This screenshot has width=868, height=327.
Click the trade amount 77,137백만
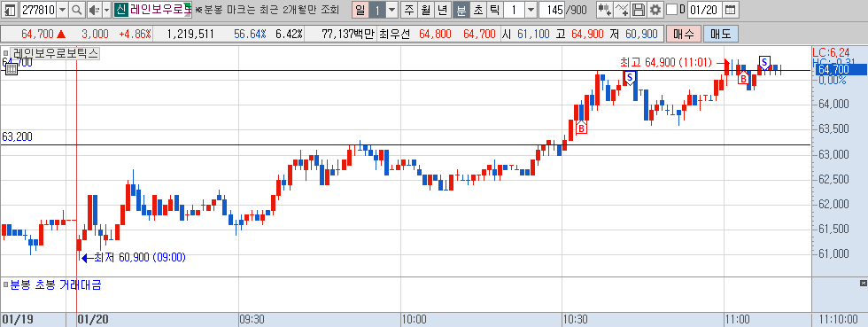347,34
